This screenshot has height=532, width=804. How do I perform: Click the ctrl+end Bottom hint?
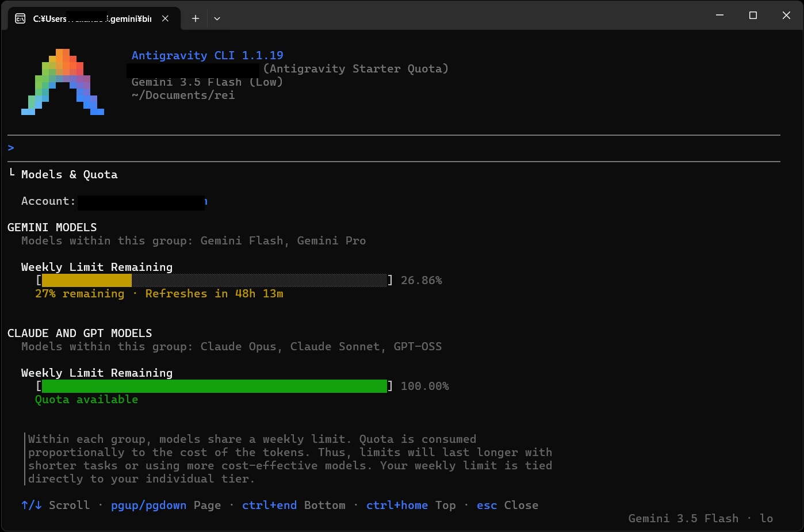[x=294, y=505]
